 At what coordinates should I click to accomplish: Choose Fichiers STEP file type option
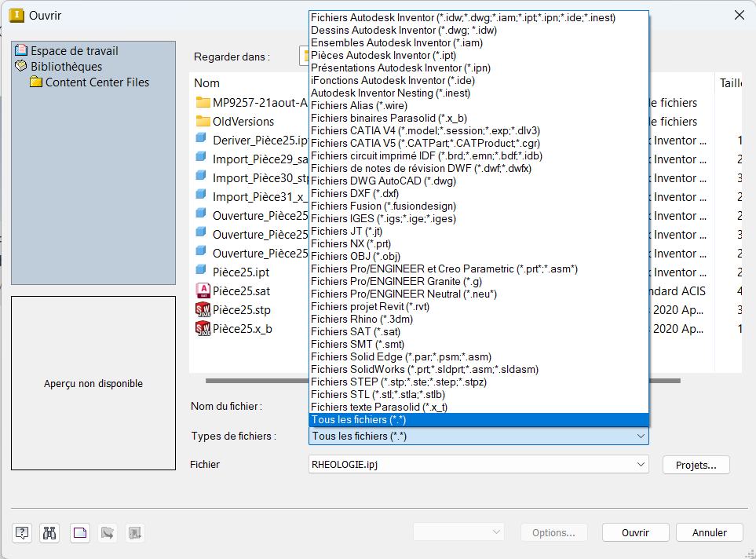(x=398, y=382)
